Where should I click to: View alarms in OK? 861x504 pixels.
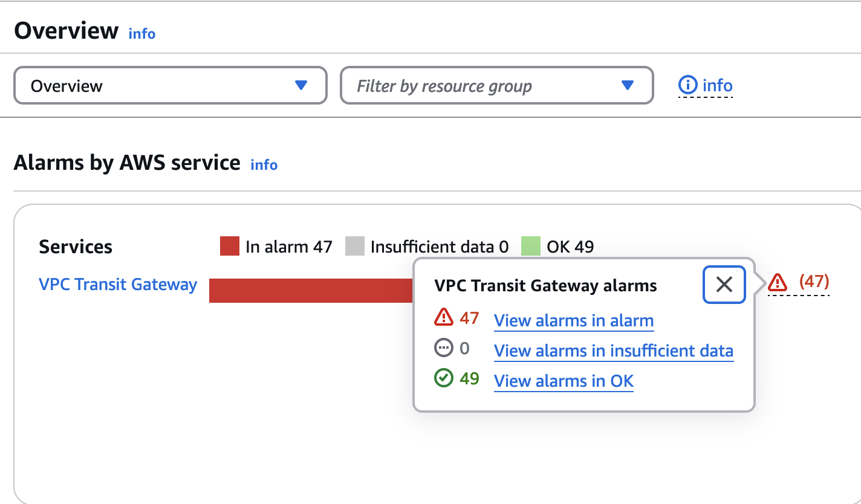pyautogui.click(x=564, y=381)
